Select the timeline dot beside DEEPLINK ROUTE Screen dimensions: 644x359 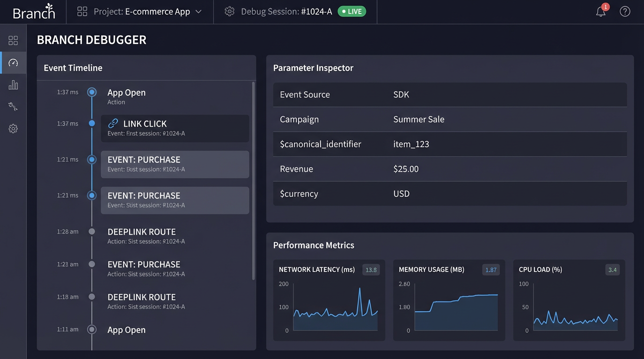[x=92, y=231]
